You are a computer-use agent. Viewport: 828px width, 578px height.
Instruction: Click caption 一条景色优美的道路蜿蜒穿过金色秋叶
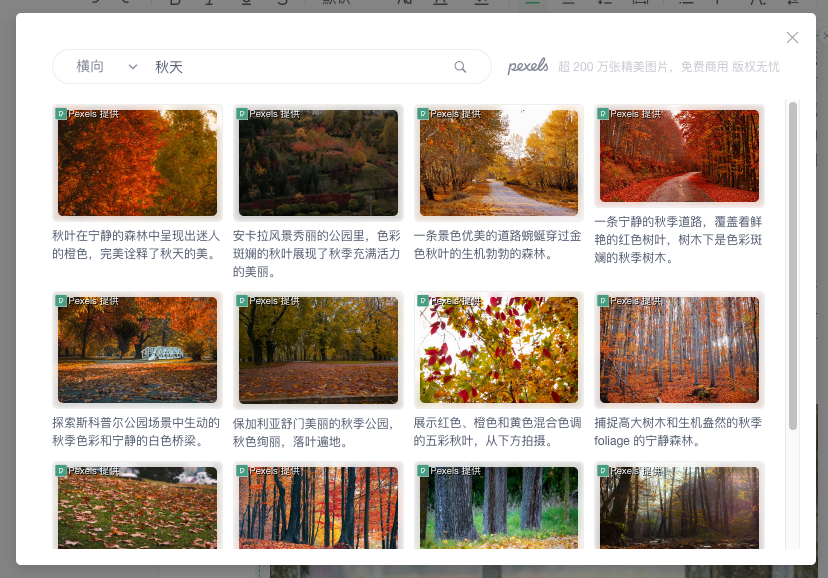497,244
